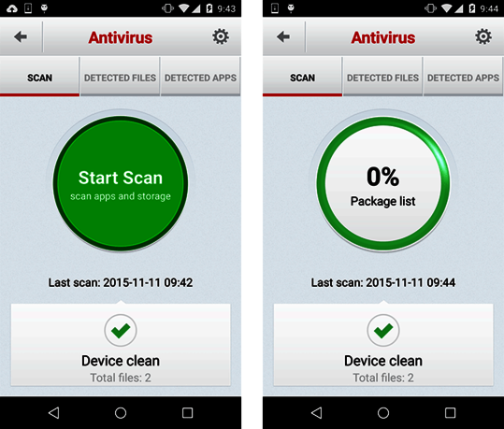Screen dimensions: 504x429
Task: Switch to Detected Apps tab on left screen
Action: tap(200, 77)
